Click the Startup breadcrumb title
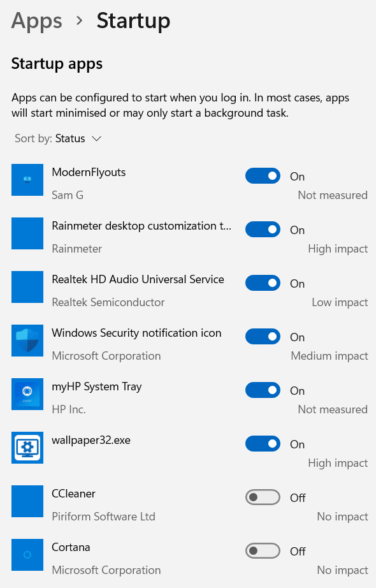Screen dimensions: 376x588 pyautogui.click(x=133, y=22)
